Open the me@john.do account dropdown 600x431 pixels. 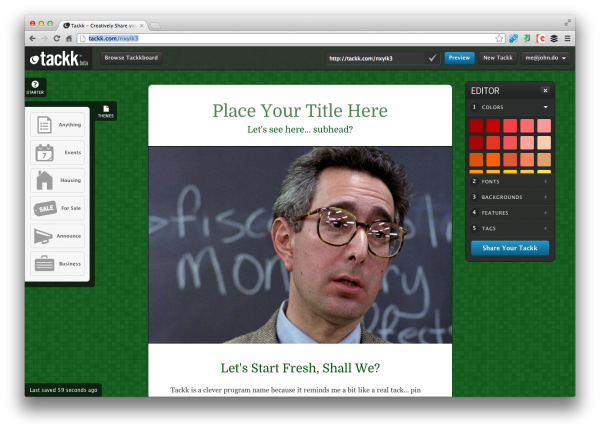point(545,58)
